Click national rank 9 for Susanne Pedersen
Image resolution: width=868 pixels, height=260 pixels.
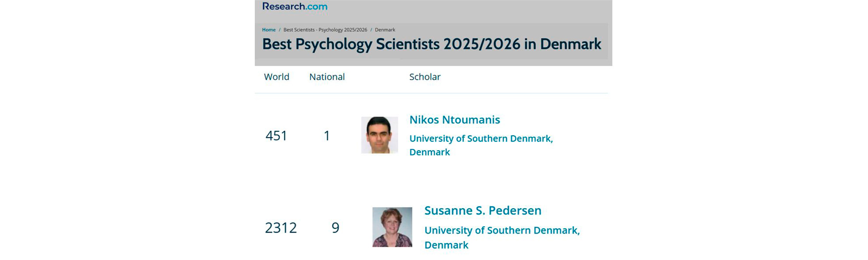click(x=335, y=228)
